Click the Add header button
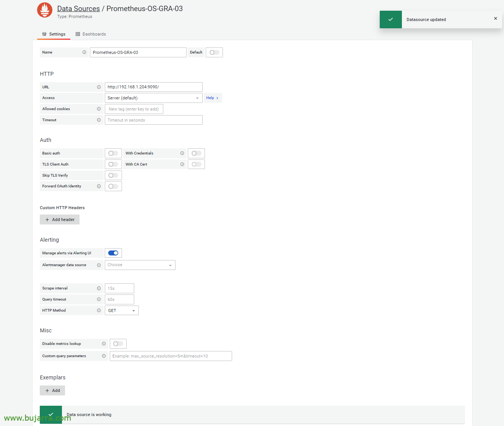 [x=60, y=220]
